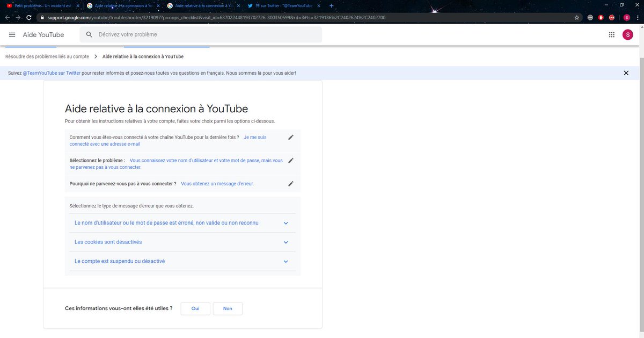Click 'Vous connaissez votre nom d'utilisateur' answer link
The image size is (644, 338).
tap(176, 164)
